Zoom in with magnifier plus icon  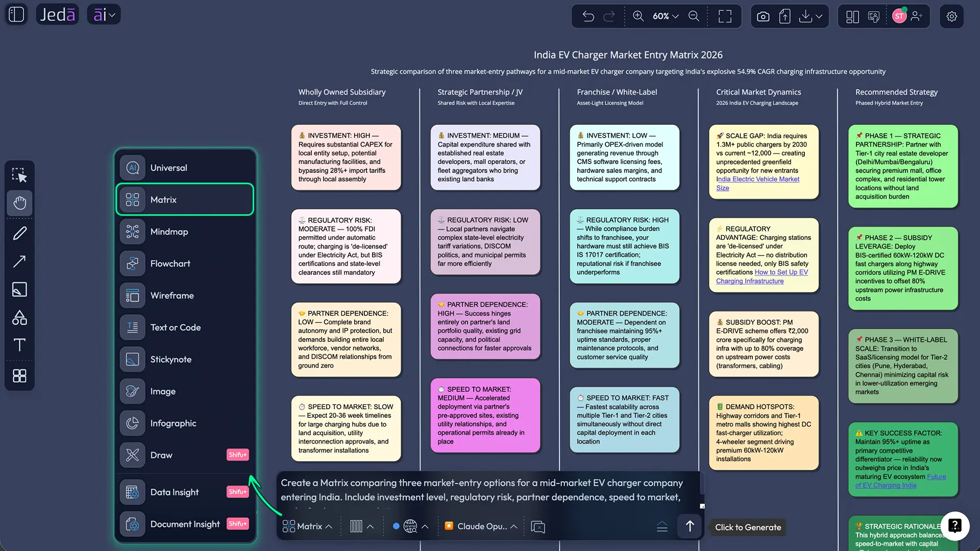638,16
